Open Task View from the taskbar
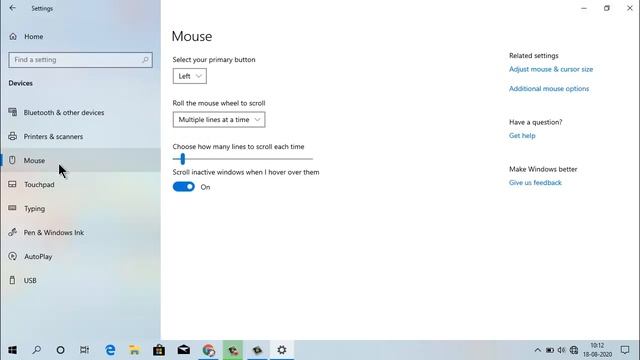Image resolution: width=640 pixels, height=360 pixels. point(84,350)
